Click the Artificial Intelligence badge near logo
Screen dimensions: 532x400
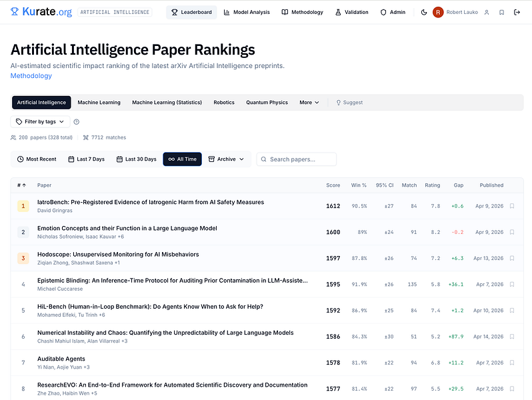coord(115,12)
